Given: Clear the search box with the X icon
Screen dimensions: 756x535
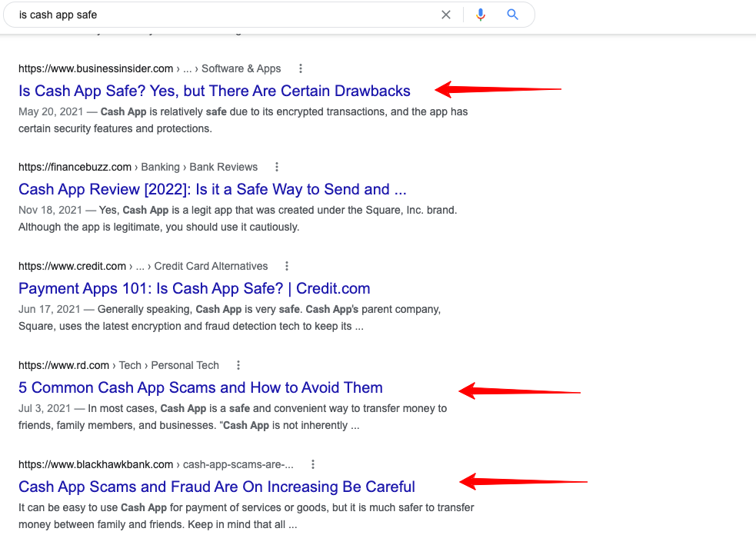Looking at the screenshot, I should [446, 15].
